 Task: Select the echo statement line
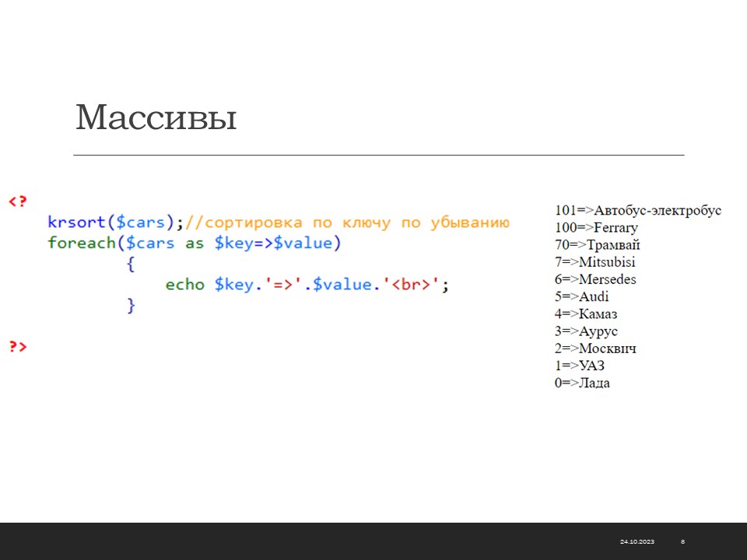pos(307,285)
